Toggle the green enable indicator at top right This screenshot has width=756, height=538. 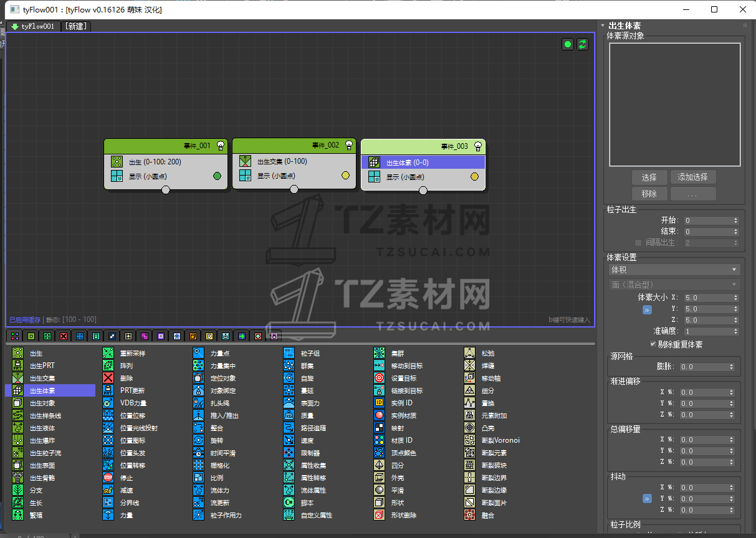click(567, 44)
